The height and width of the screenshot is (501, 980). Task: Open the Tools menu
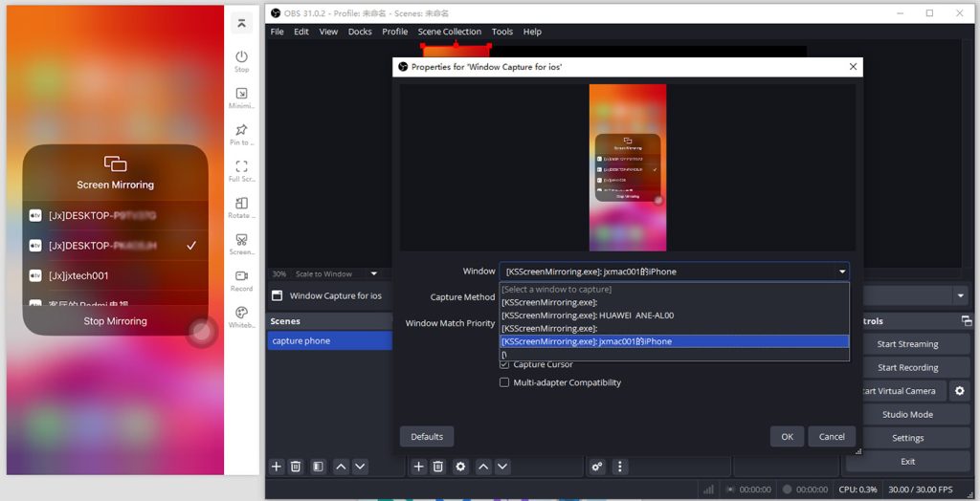[501, 32]
